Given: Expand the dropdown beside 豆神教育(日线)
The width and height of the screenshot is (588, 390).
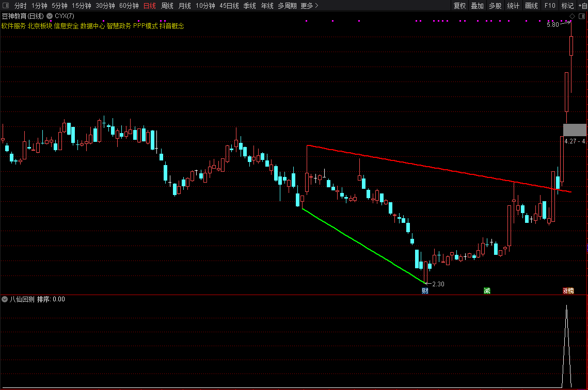Looking at the screenshot, I should pos(50,17).
